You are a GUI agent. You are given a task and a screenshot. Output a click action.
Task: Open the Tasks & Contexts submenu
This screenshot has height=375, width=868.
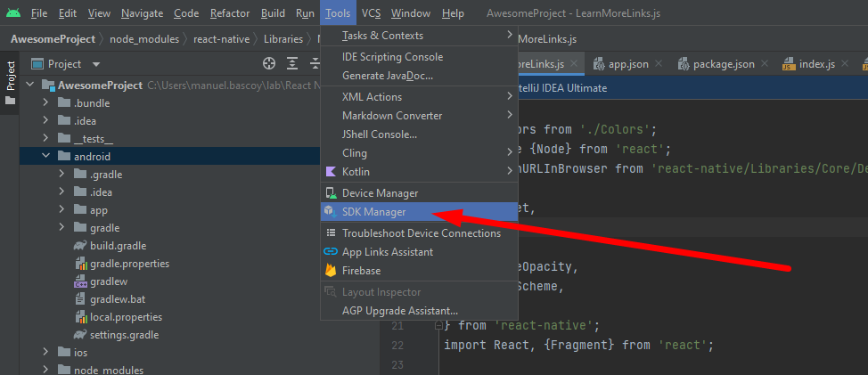pos(382,36)
